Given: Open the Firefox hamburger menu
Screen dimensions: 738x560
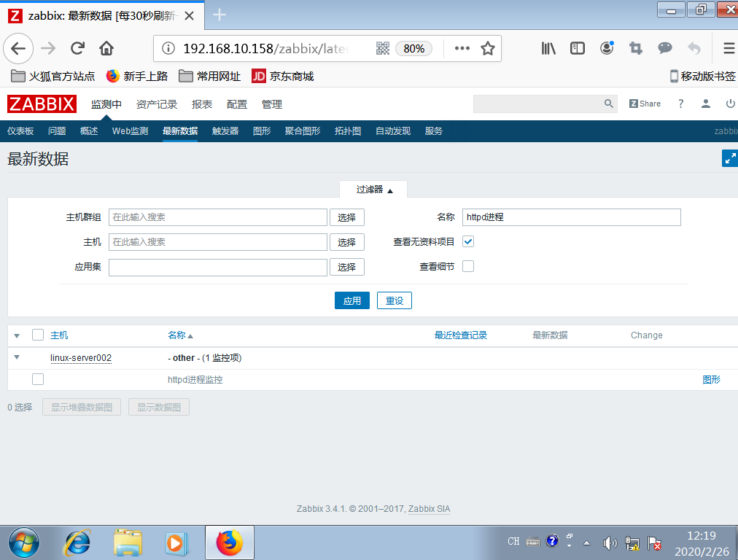Looking at the screenshot, I should [x=729, y=48].
